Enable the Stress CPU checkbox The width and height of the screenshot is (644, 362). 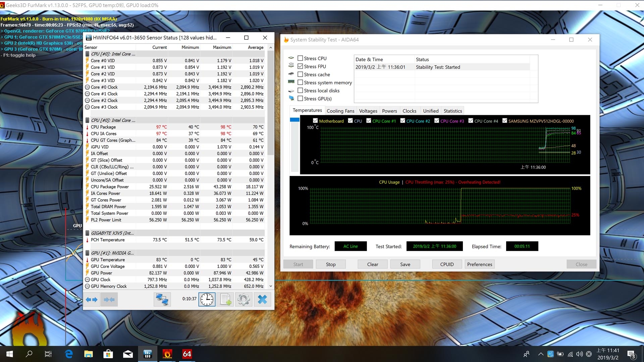[x=300, y=58]
